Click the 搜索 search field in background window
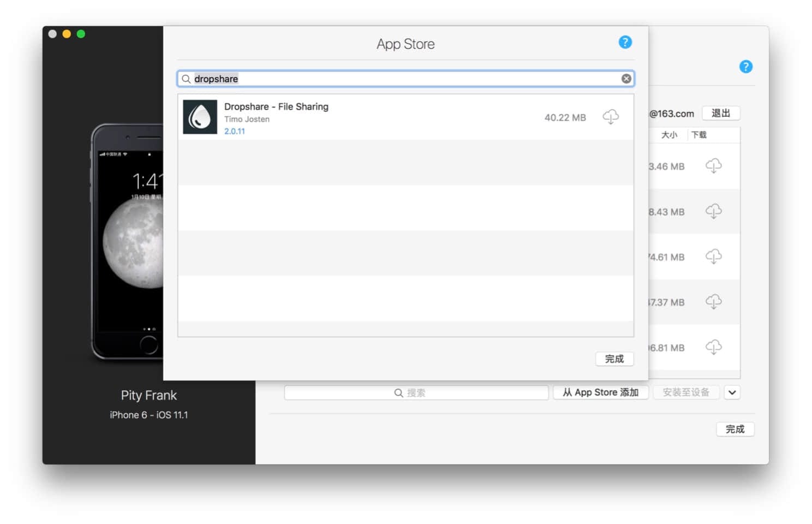This screenshot has width=812, height=524. point(416,392)
